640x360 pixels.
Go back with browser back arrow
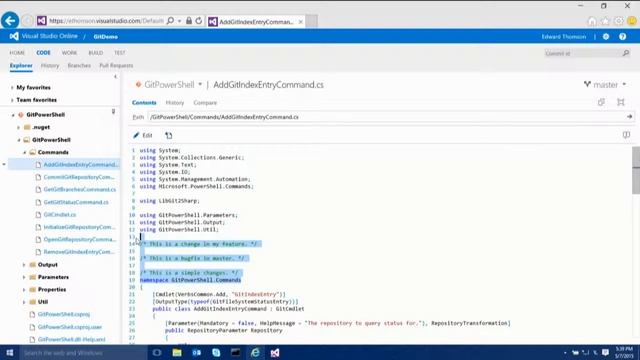[10, 20]
